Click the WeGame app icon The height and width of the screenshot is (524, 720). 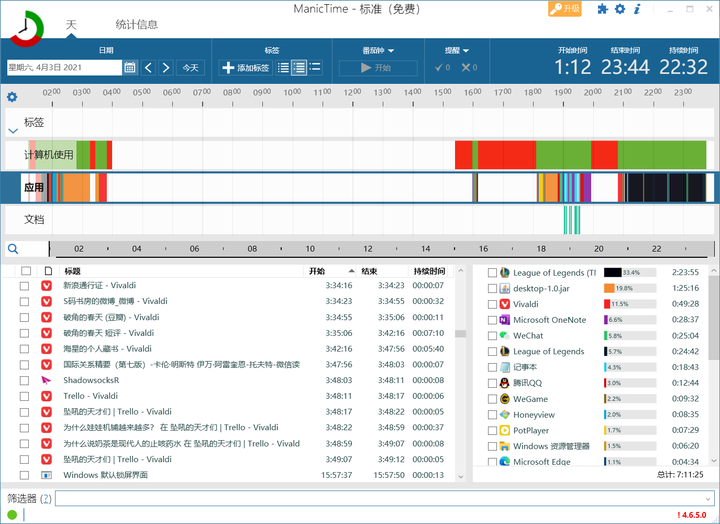[505, 399]
